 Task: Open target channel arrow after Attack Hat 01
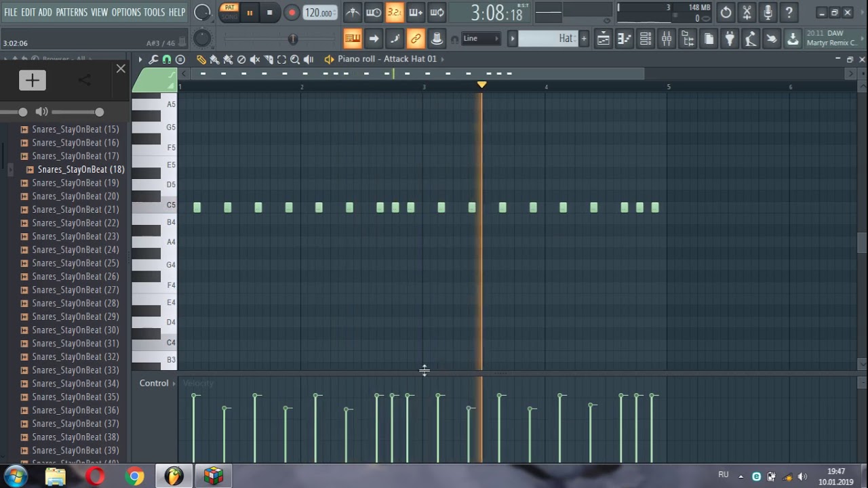coord(443,59)
